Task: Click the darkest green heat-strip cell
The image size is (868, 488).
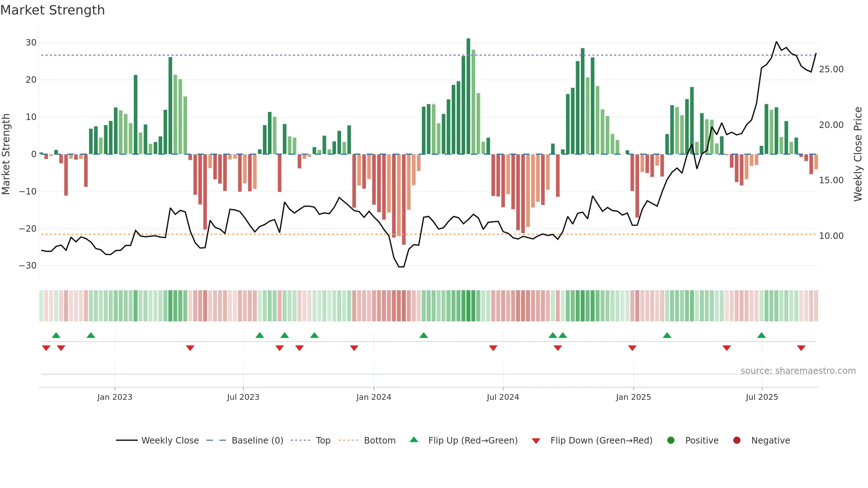Action: (468, 306)
